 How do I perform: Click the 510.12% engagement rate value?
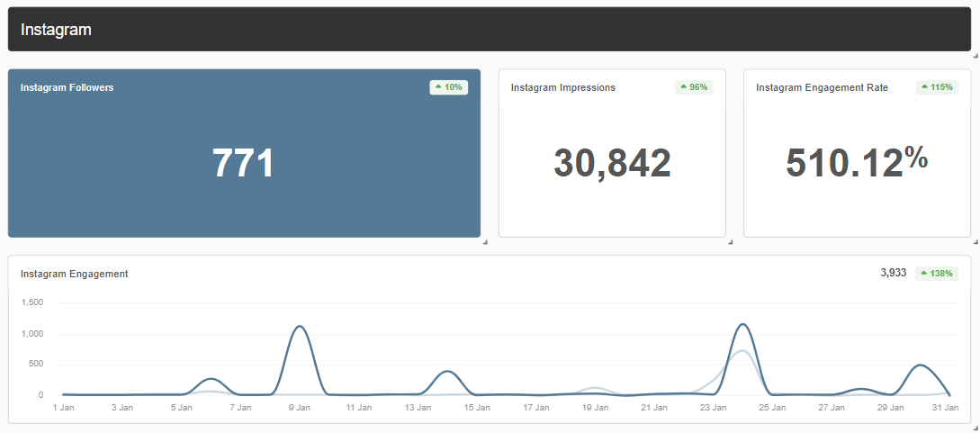856,163
